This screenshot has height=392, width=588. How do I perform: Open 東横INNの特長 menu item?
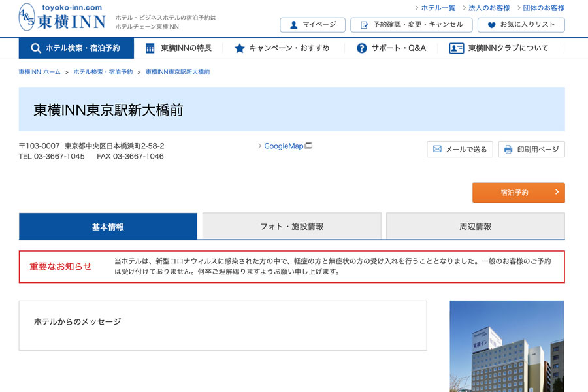coord(178,48)
